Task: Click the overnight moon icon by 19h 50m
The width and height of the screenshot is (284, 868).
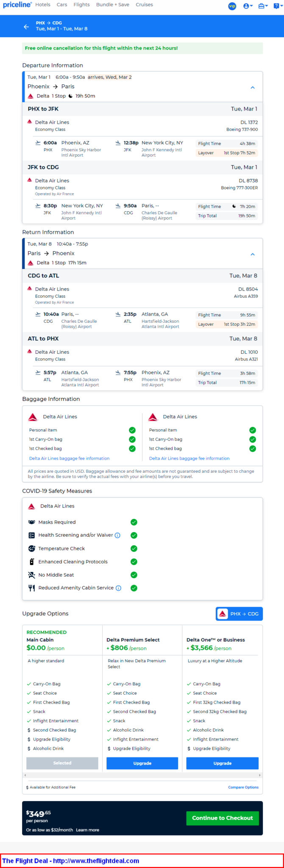Action: click(71, 96)
